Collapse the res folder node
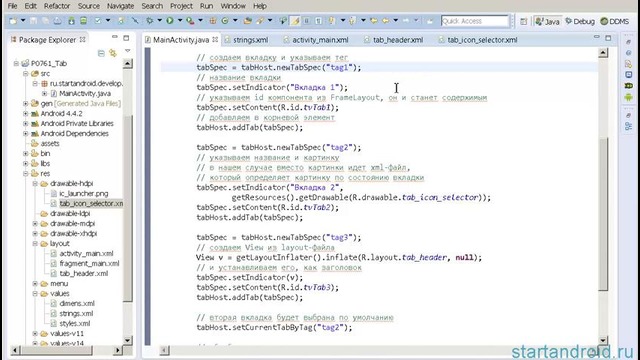 tap(26, 173)
